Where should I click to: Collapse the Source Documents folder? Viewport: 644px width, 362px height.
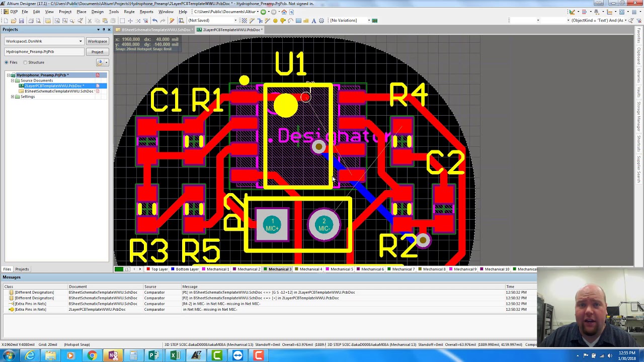pyautogui.click(x=13, y=80)
